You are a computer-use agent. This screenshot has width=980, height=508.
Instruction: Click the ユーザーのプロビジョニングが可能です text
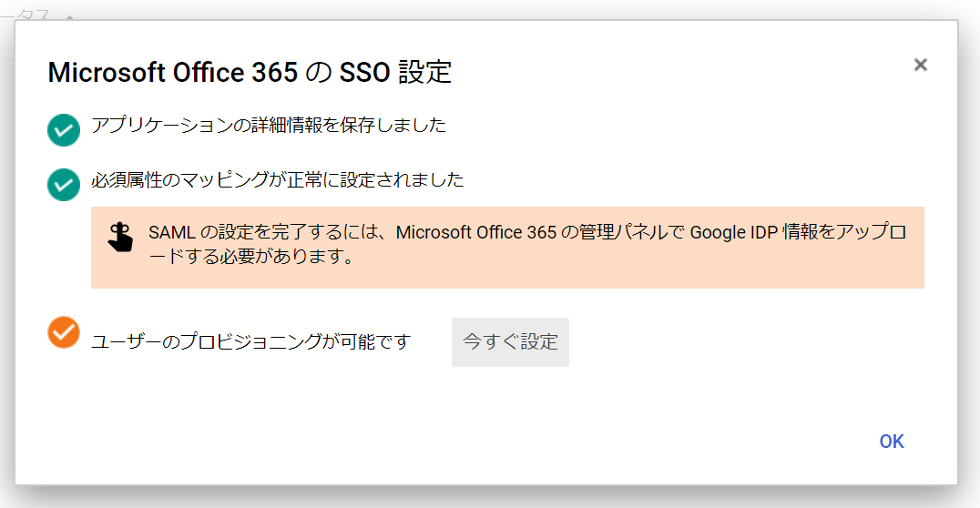coord(251,341)
